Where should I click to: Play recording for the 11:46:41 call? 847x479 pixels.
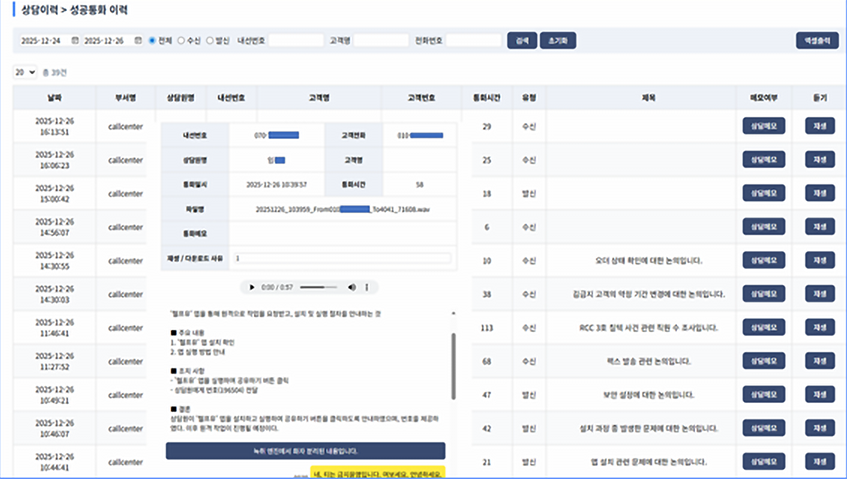pos(820,327)
